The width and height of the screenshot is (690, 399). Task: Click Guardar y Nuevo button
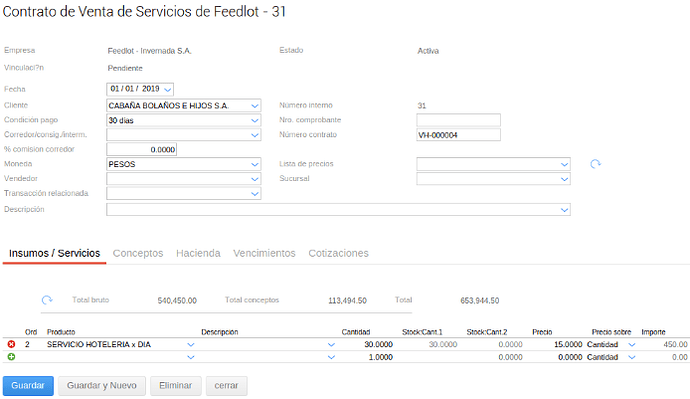pos(102,386)
